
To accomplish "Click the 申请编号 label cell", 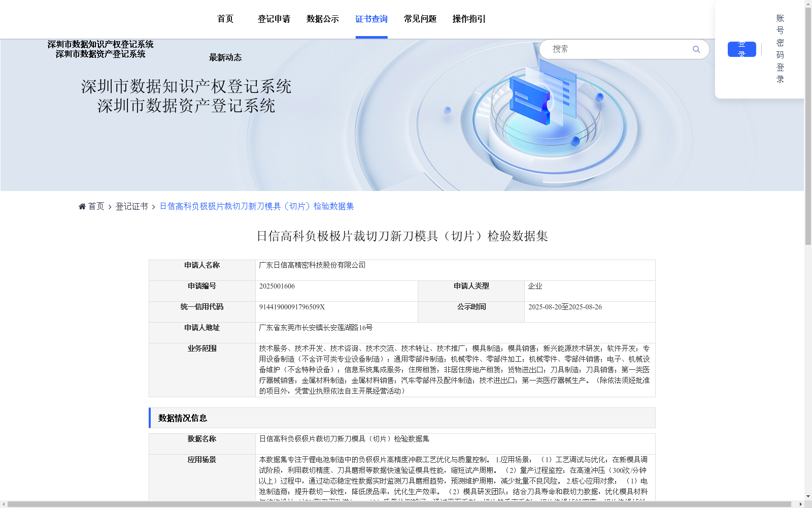I will [x=202, y=291].
